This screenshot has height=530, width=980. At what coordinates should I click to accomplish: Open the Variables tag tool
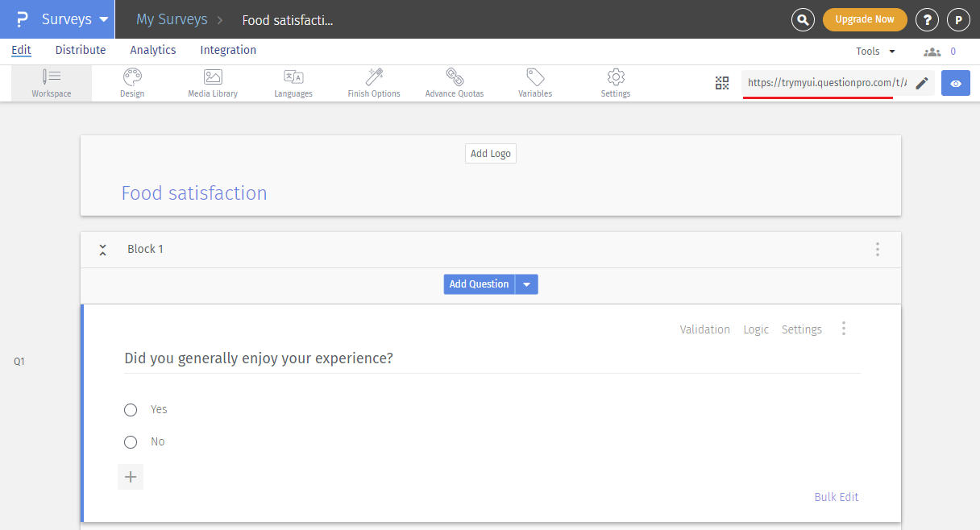pyautogui.click(x=535, y=83)
